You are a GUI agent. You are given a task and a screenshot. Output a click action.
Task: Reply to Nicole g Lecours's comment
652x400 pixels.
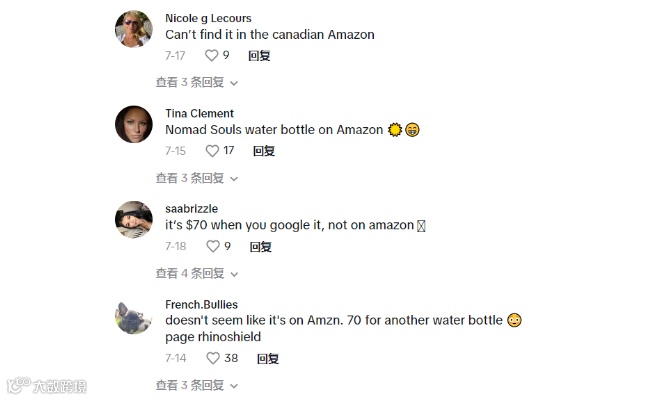(259, 56)
